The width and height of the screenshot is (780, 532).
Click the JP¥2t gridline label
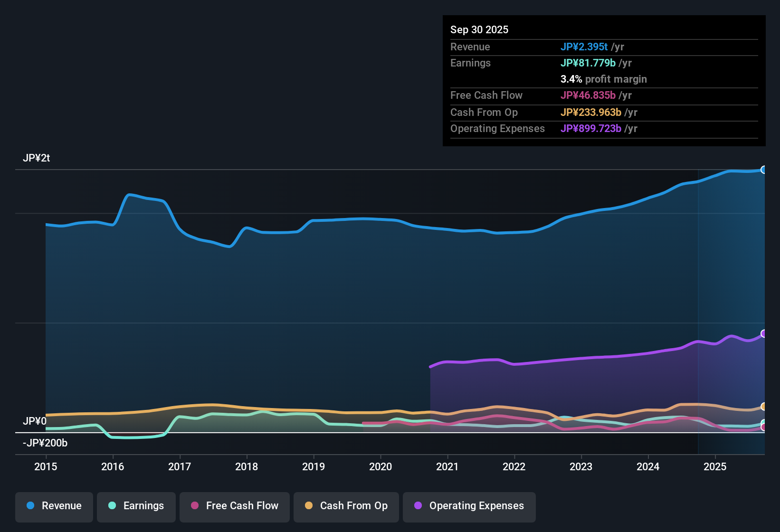point(36,158)
